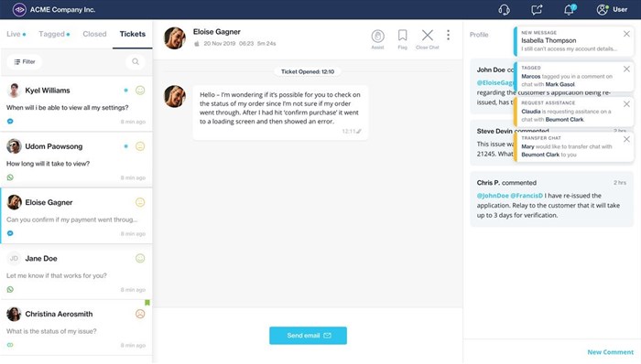Open the three-dot more options menu
This screenshot has width=641, height=364.
[x=448, y=35]
